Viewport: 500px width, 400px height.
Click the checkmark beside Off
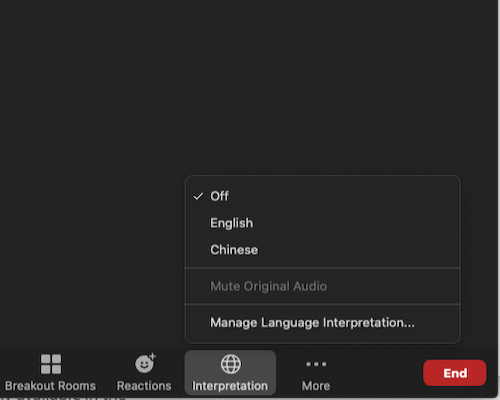click(x=198, y=196)
